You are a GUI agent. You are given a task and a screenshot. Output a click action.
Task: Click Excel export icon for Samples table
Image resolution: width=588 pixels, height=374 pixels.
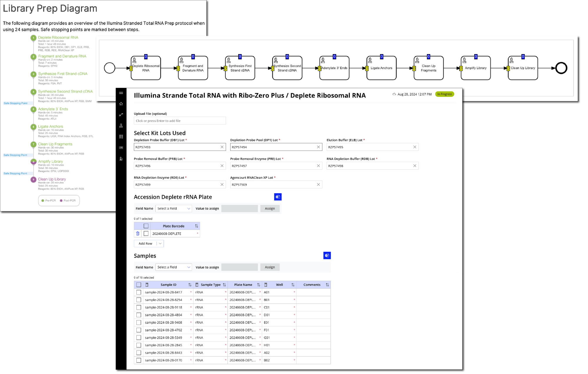pyautogui.click(x=327, y=256)
